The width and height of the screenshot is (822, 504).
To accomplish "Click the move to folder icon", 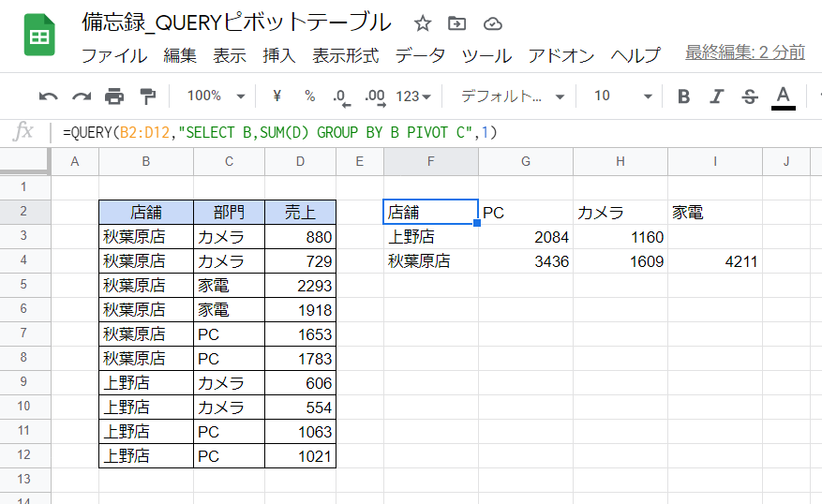I will (x=456, y=23).
